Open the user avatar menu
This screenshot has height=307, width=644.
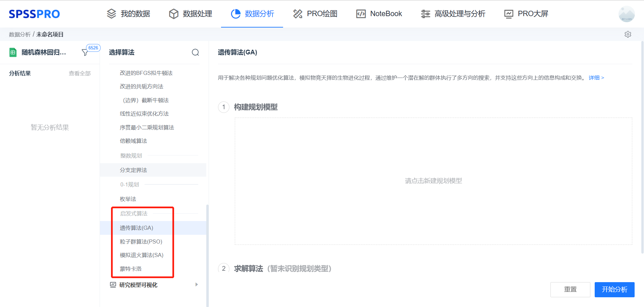tap(627, 14)
